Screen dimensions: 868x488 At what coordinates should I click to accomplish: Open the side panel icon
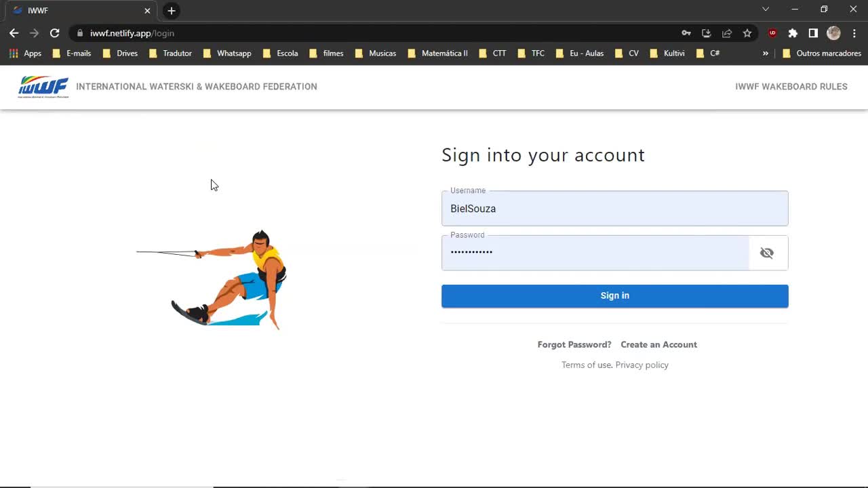[x=813, y=33]
